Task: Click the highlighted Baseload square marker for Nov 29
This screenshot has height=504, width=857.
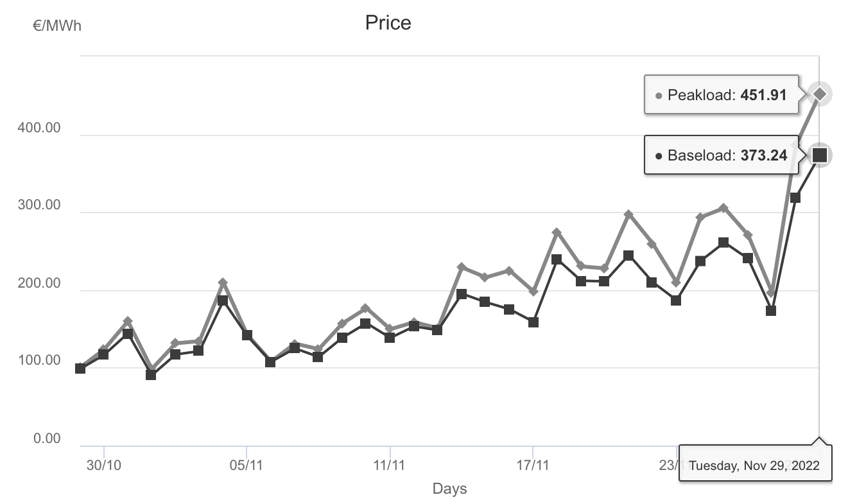Action: click(820, 155)
